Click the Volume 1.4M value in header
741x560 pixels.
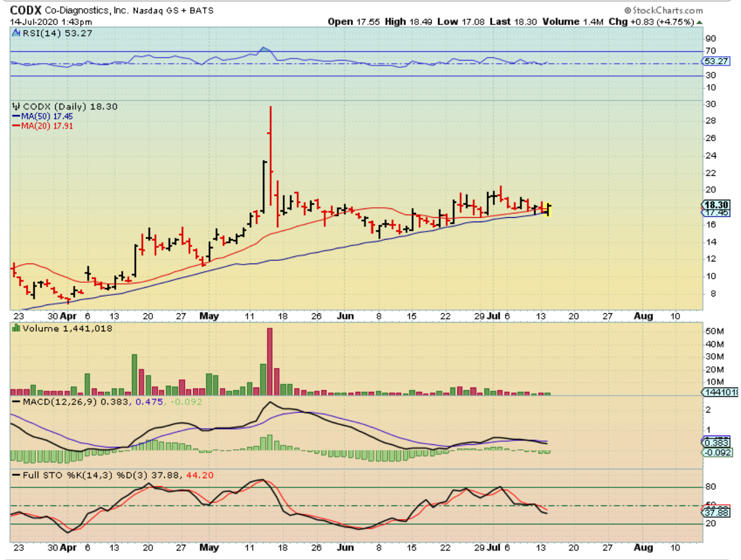(573, 22)
